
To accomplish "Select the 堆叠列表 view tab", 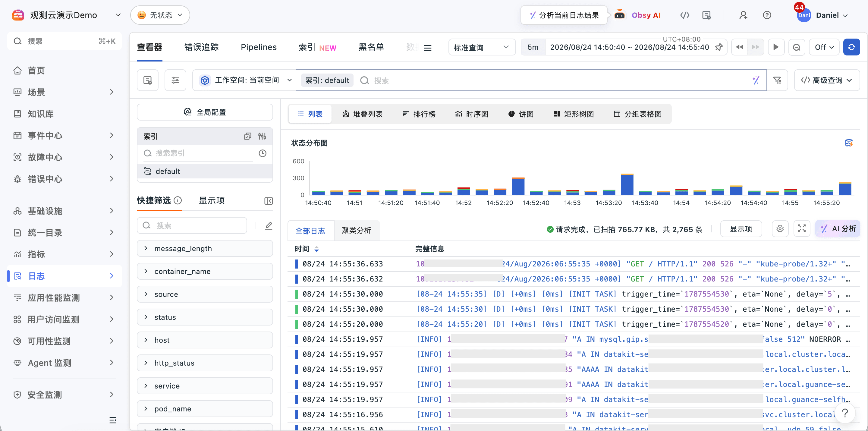I will point(363,114).
